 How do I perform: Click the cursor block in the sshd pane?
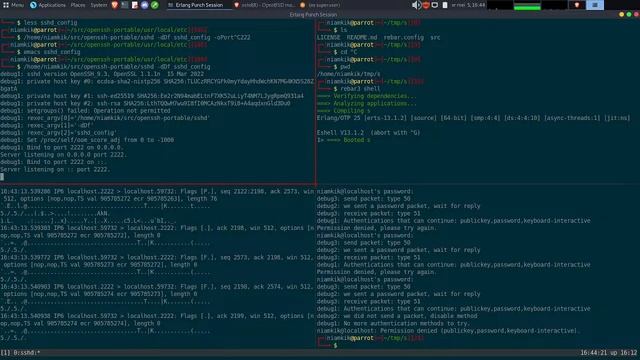[2, 177]
